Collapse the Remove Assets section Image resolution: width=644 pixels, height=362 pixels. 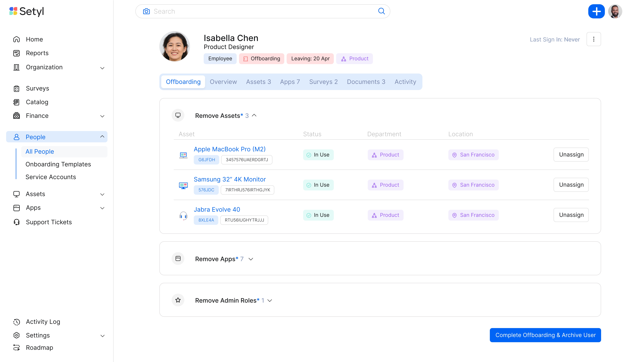pos(254,115)
